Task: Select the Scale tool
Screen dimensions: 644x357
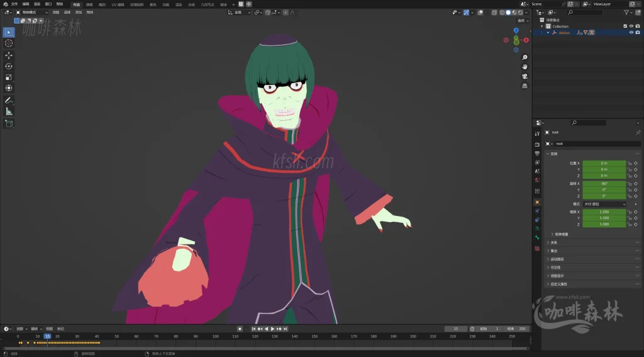Action: (9, 77)
